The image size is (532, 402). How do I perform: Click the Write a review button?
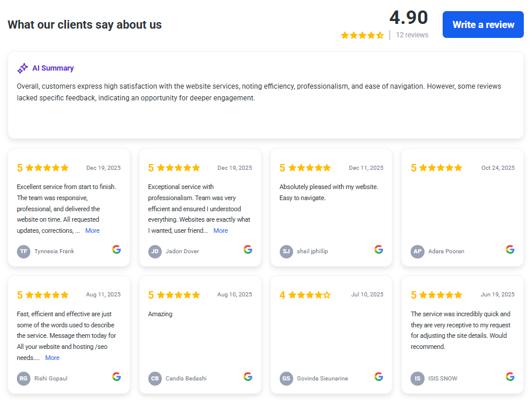483,25
